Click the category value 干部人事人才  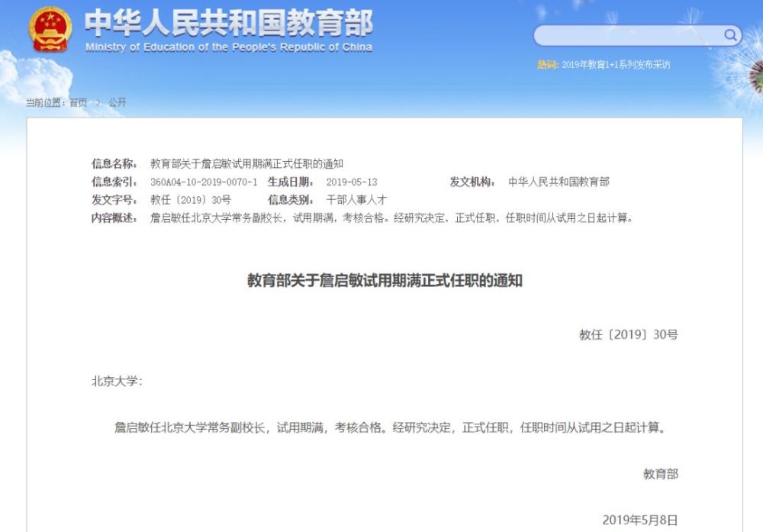(356, 200)
